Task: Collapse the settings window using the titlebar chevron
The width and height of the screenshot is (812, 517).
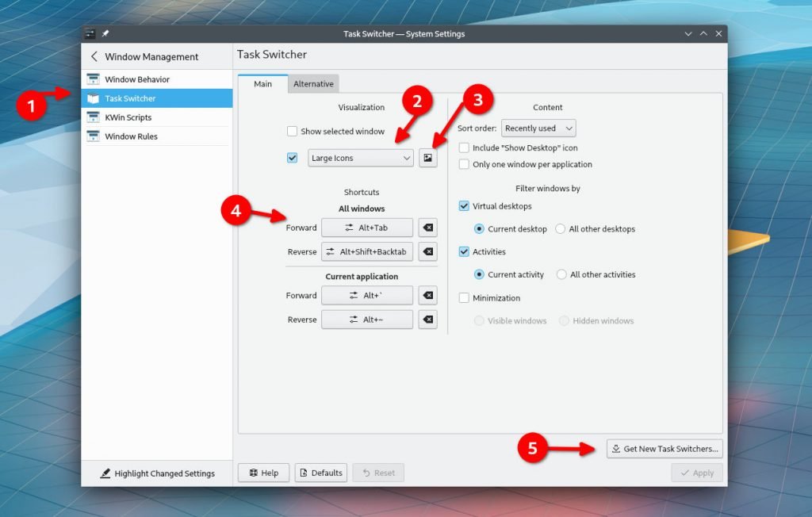Action: pyautogui.click(x=688, y=33)
